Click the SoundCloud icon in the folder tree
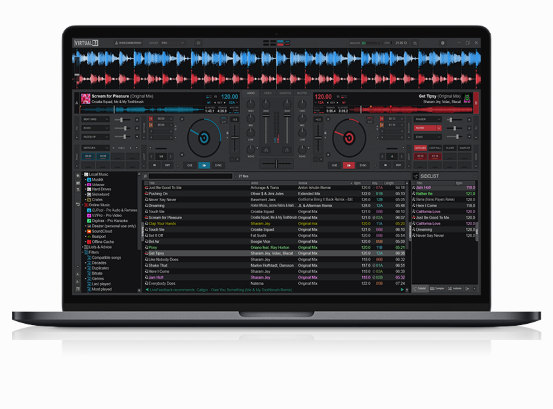The width and height of the screenshot is (553, 409). coord(89,231)
